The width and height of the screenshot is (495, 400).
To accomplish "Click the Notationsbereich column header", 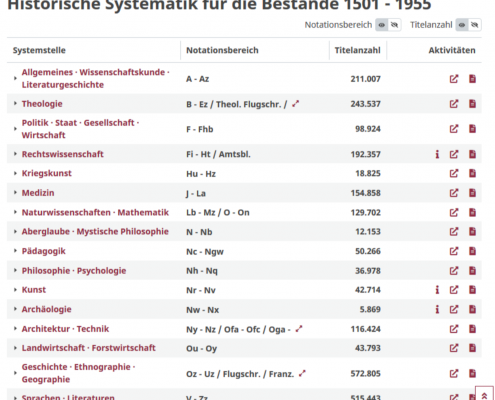I will pos(222,50).
